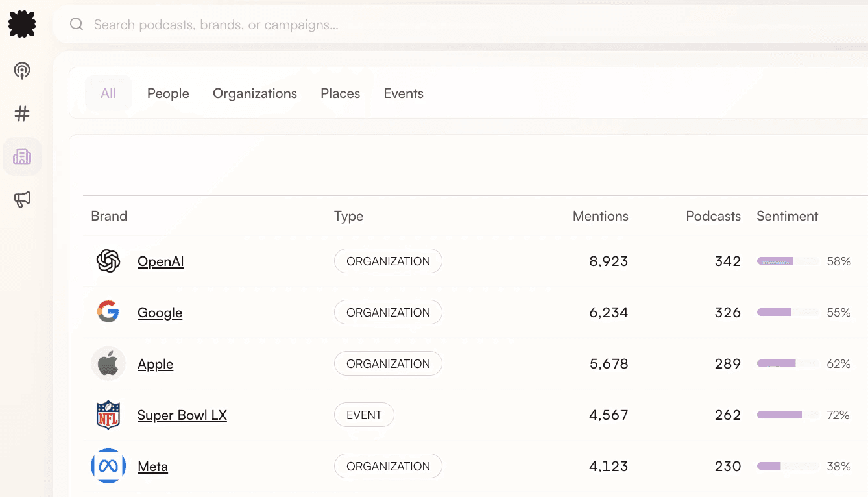The image size is (868, 497).
Task: Click the 72% sentiment bar for Super Bowl
Action: (788, 415)
